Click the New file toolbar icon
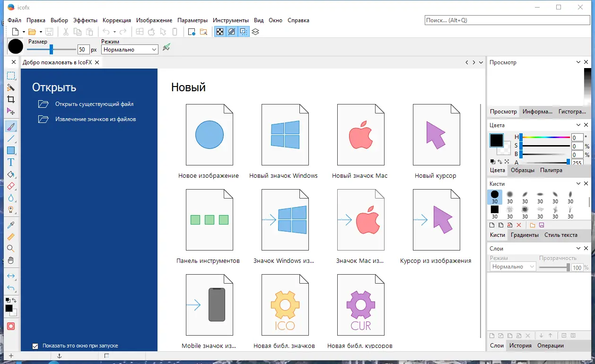This screenshot has height=364, width=595. point(16,32)
